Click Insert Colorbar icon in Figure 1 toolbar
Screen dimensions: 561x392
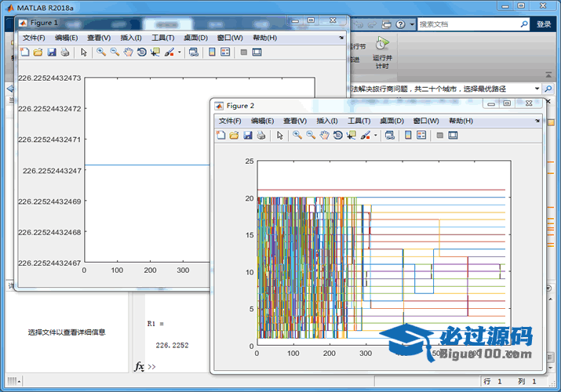212,53
